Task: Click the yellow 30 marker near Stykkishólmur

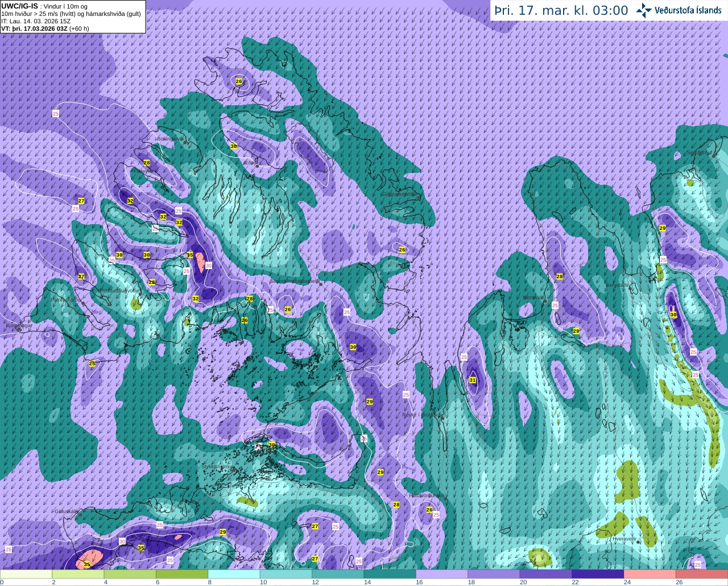Action: [x=272, y=445]
